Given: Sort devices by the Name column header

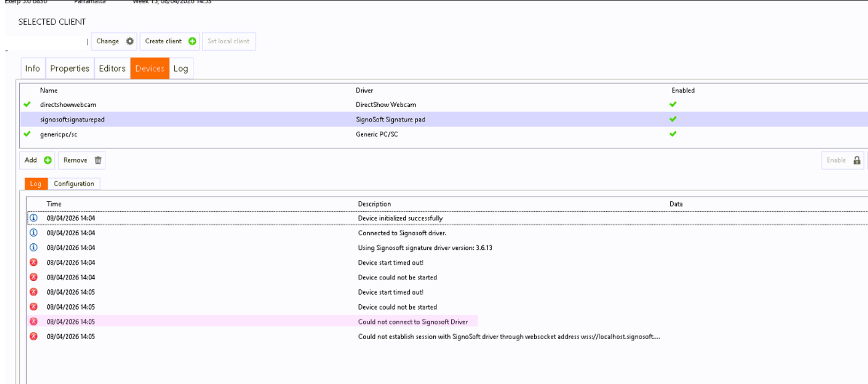Looking at the screenshot, I should tap(49, 90).
